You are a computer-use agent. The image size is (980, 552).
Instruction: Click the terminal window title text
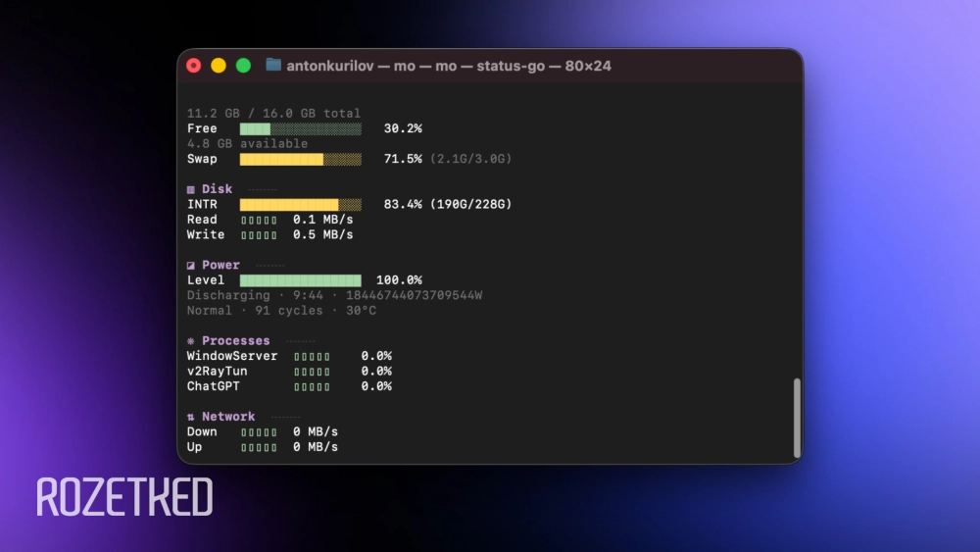click(449, 66)
